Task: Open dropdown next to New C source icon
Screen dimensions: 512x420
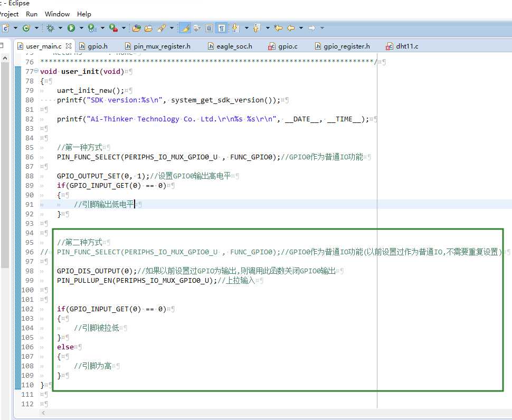Action: (x=15, y=28)
